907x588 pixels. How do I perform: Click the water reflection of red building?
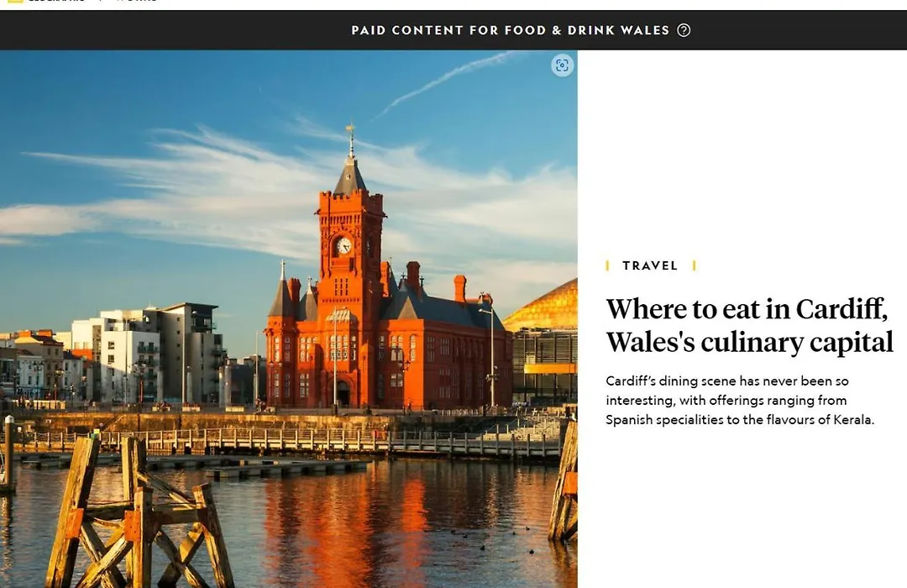pos(347,521)
